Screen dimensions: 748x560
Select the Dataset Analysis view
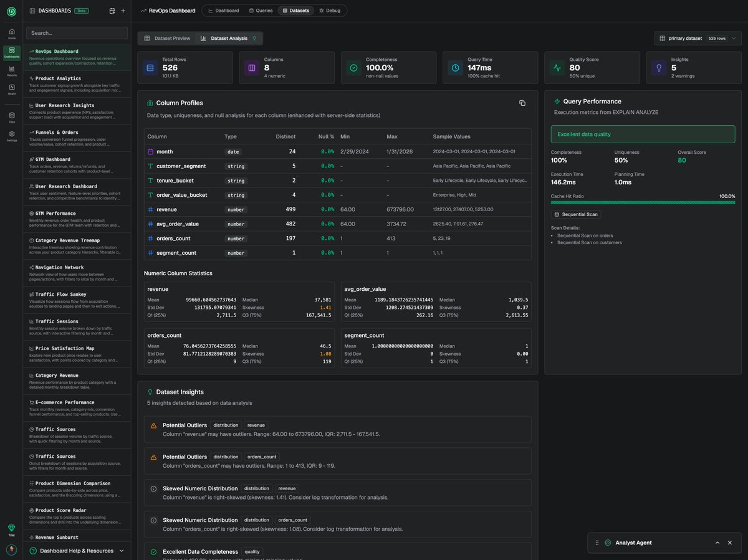click(228, 39)
